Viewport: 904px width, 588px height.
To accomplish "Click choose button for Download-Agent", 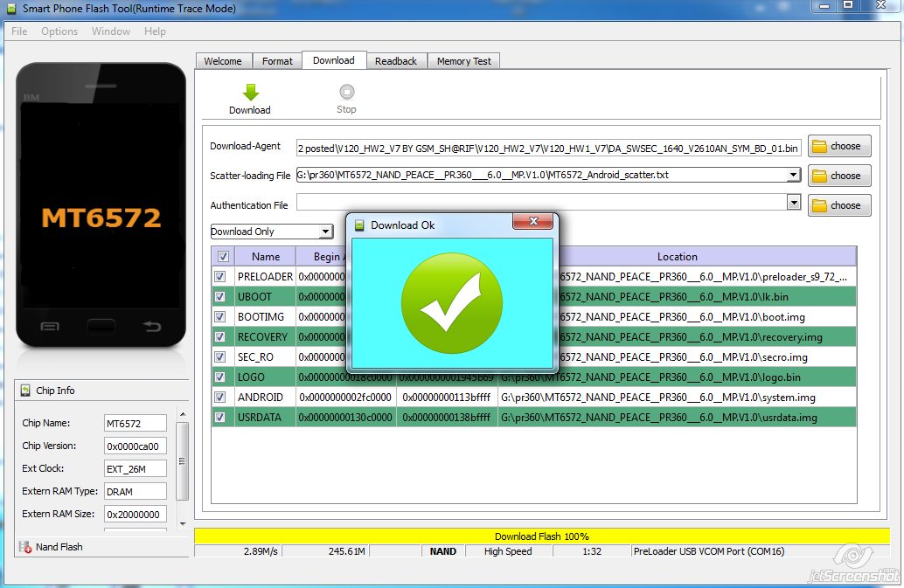I will click(x=839, y=146).
